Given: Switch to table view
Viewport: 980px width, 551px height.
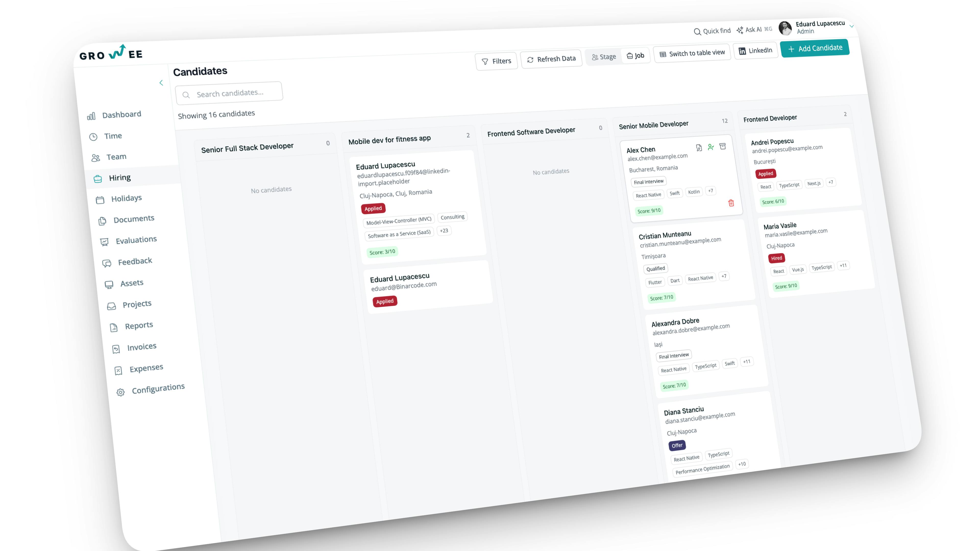Looking at the screenshot, I should click(x=692, y=53).
